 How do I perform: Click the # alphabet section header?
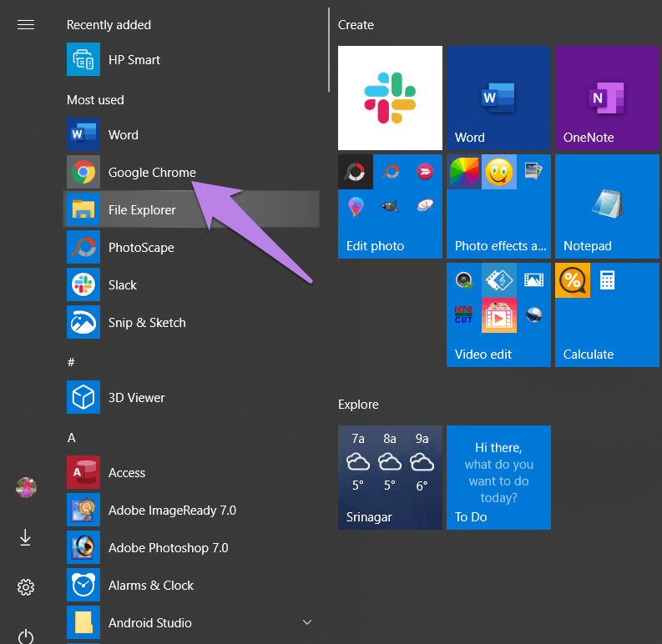tap(71, 362)
